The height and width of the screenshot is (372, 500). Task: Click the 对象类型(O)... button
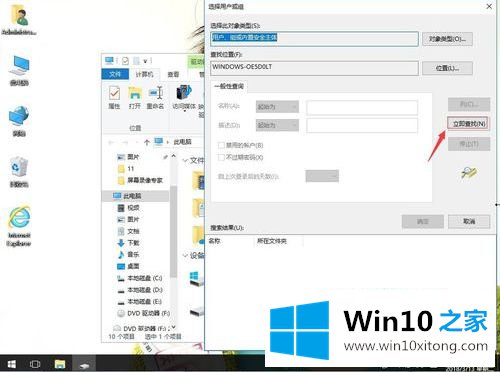click(447, 39)
